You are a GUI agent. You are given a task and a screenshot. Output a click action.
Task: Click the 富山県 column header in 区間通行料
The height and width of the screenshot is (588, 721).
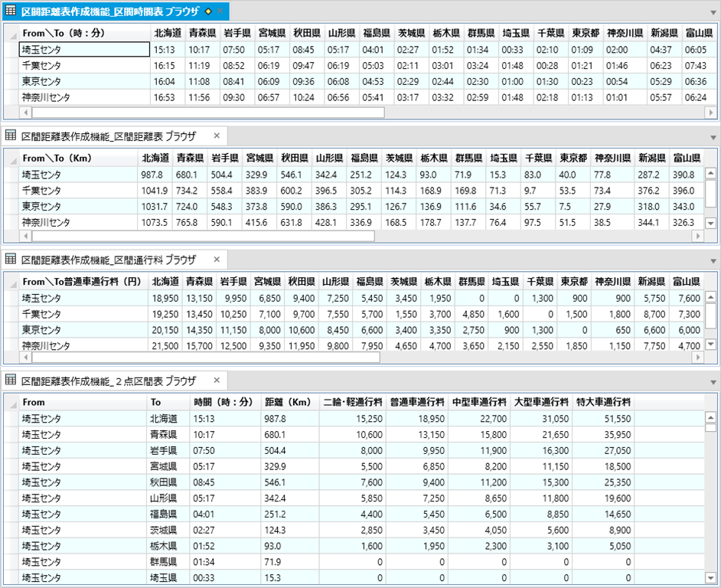(686, 282)
